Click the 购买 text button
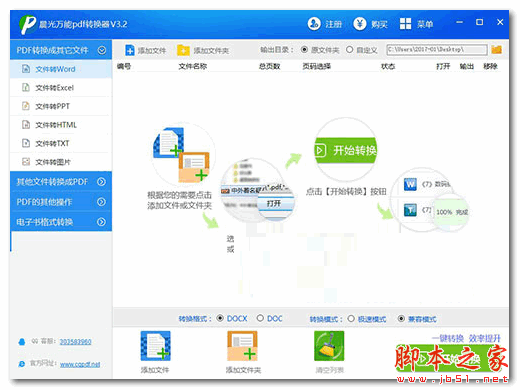 tap(379, 24)
